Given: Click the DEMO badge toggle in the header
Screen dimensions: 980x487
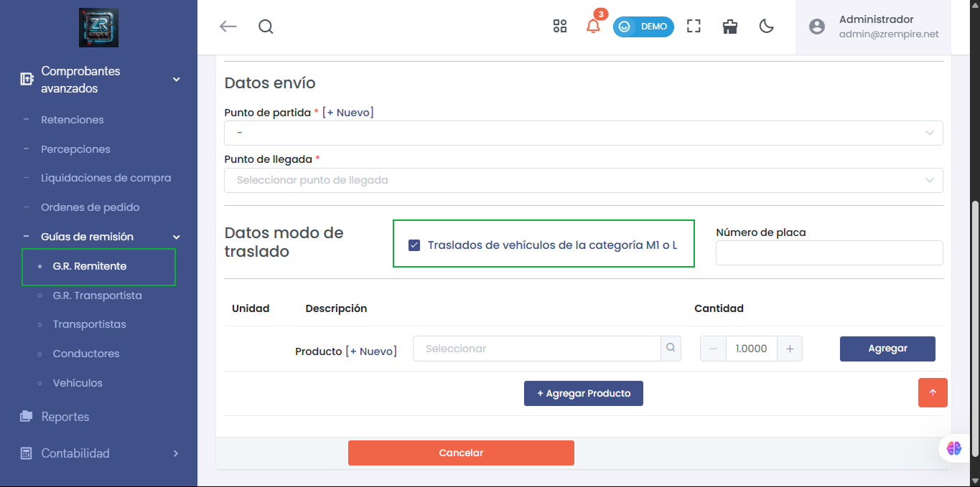Looking at the screenshot, I should tap(643, 26).
